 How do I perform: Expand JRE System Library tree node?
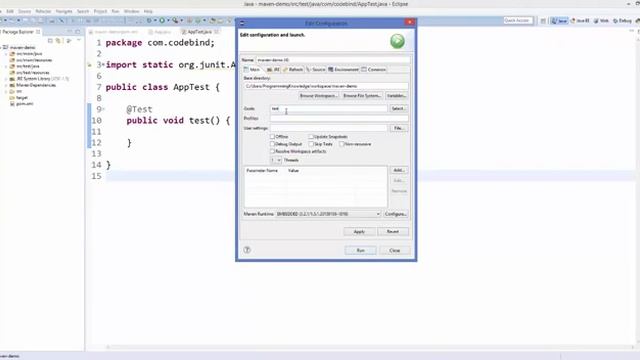[6, 79]
